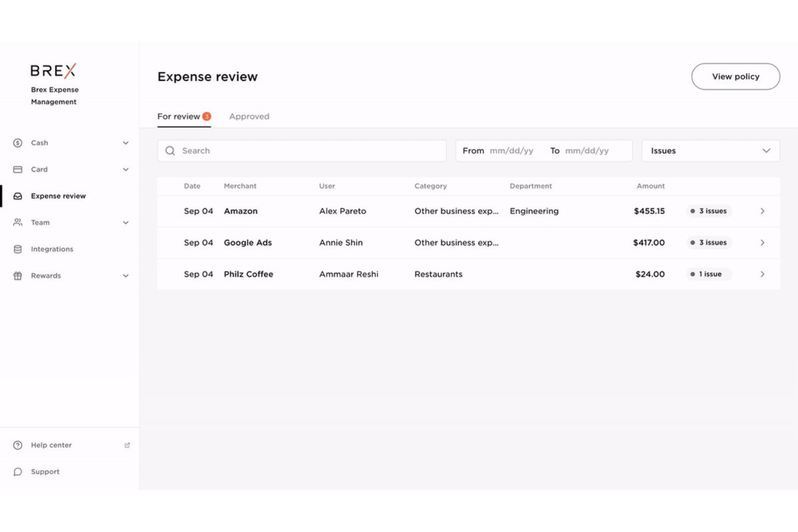Screen dimensions: 798x532
Task: Click the orange review count badge
Action: pyautogui.click(x=207, y=116)
